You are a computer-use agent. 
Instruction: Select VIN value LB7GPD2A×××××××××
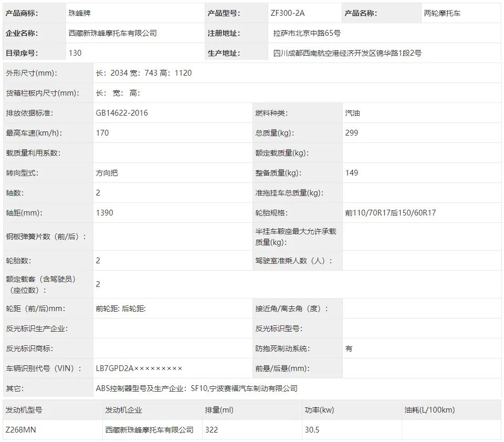point(139,368)
